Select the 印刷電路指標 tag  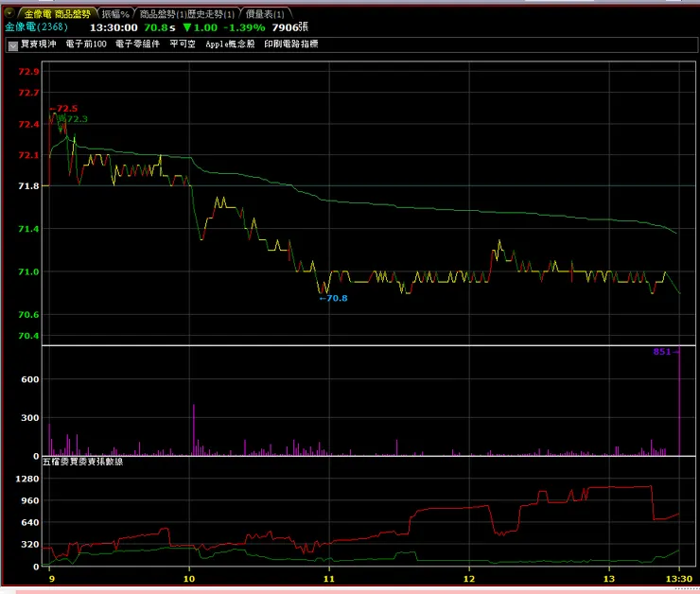click(x=291, y=44)
